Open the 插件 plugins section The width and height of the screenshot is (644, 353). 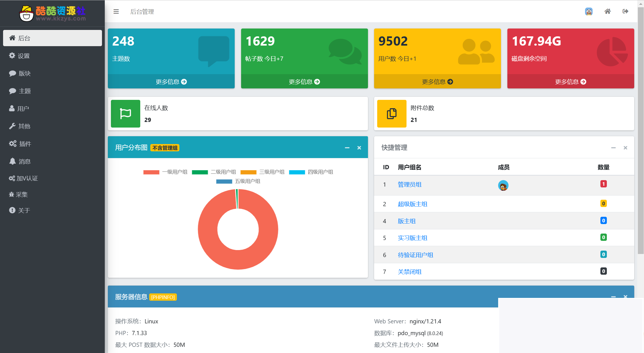(13, 143)
